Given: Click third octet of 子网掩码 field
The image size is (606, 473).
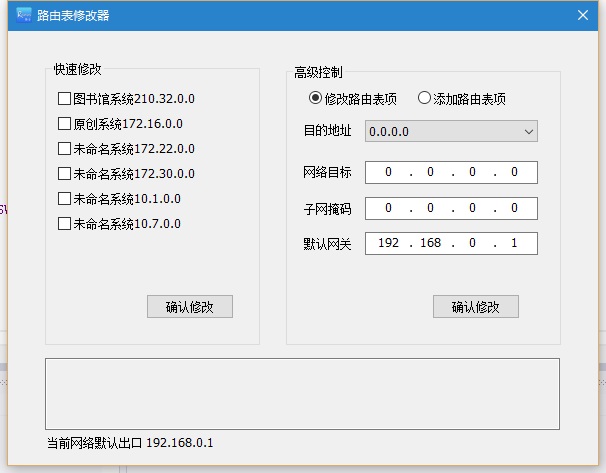Looking at the screenshot, I should pos(472,208).
